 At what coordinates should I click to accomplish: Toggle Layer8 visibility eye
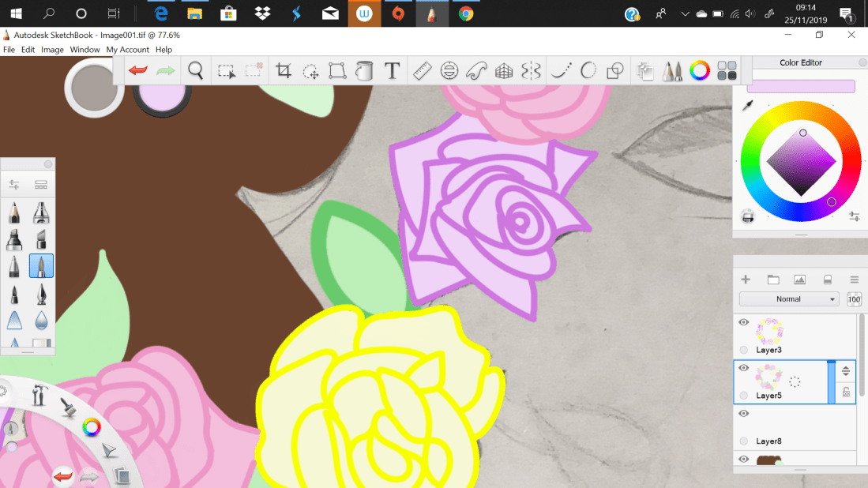coord(743,413)
